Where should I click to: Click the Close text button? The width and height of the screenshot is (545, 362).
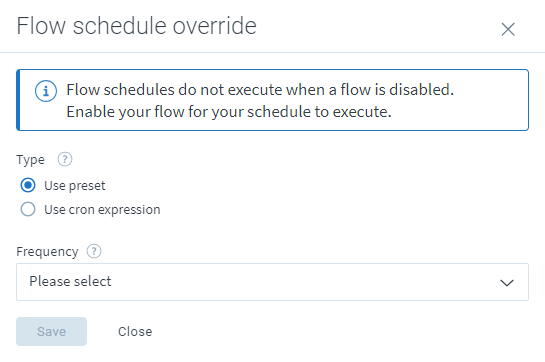point(135,331)
